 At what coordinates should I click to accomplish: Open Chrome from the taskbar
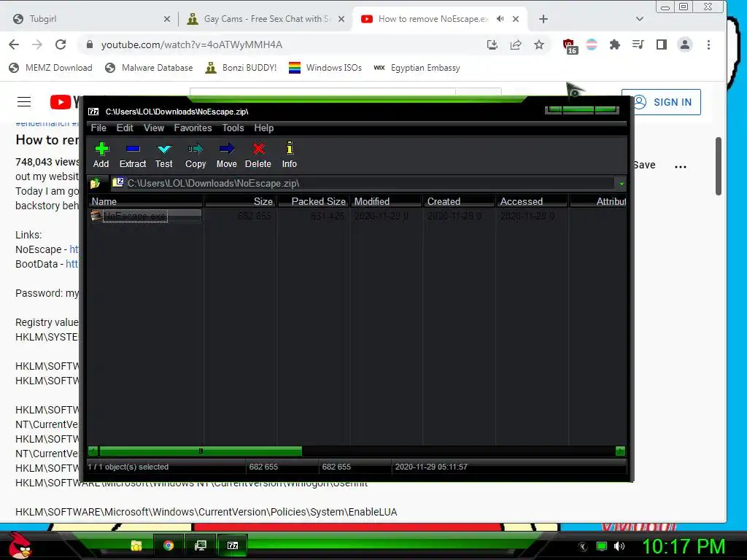[169, 545]
